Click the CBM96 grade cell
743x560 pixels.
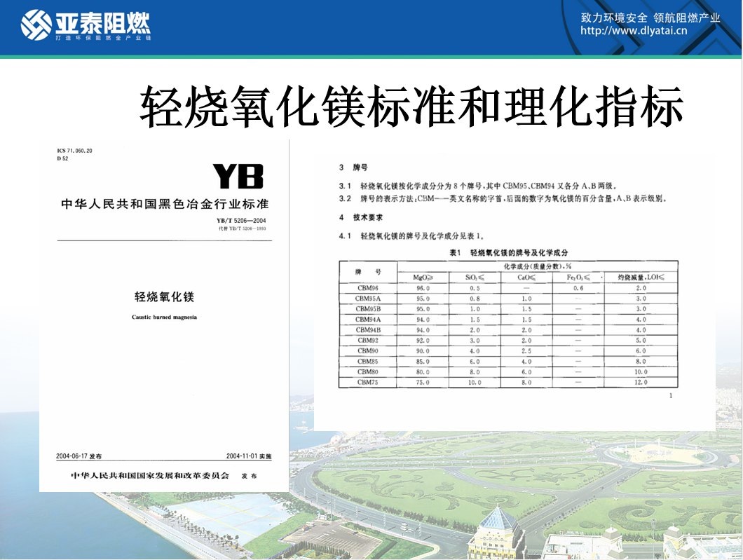coord(368,288)
